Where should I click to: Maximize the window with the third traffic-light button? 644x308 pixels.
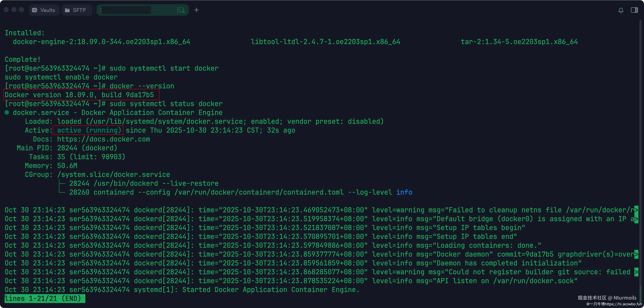tap(22, 10)
